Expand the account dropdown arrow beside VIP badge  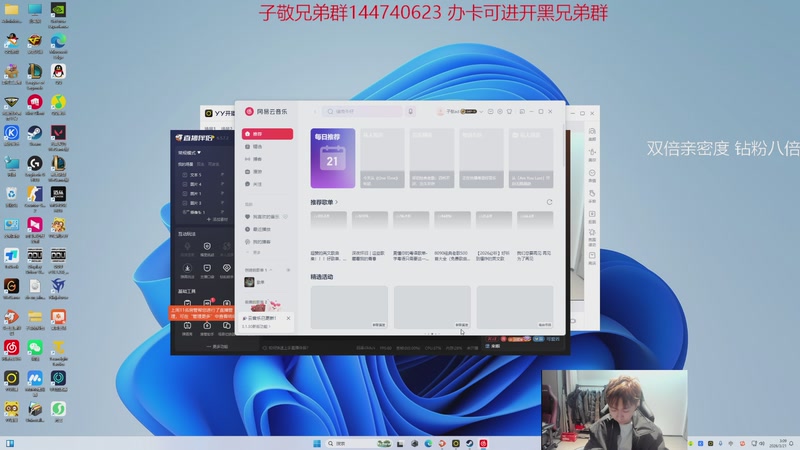pyautogui.click(x=481, y=111)
